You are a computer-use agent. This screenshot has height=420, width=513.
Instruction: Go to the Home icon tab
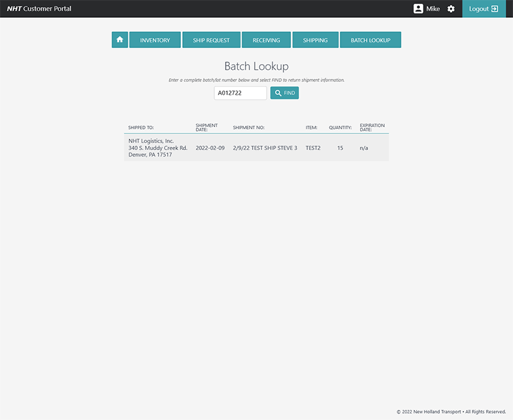120,40
